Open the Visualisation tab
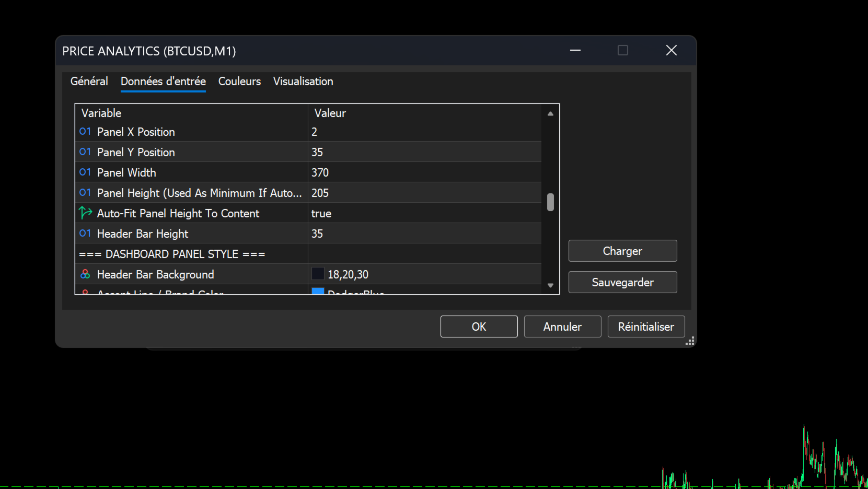Viewport: 868px width, 489px height. pos(303,81)
